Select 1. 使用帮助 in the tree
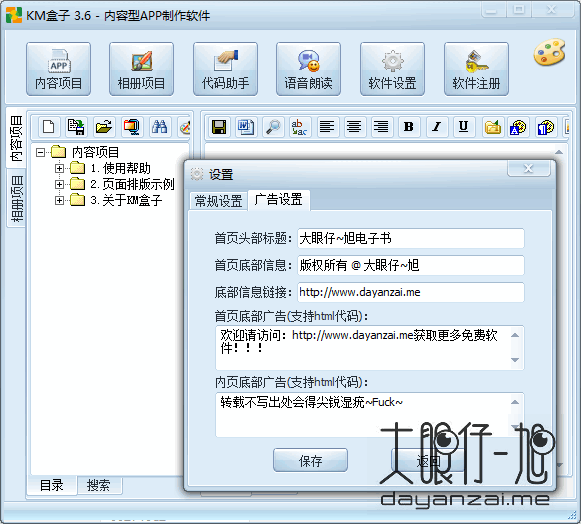Viewport: 581px width, 524px height. (x=120, y=168)
